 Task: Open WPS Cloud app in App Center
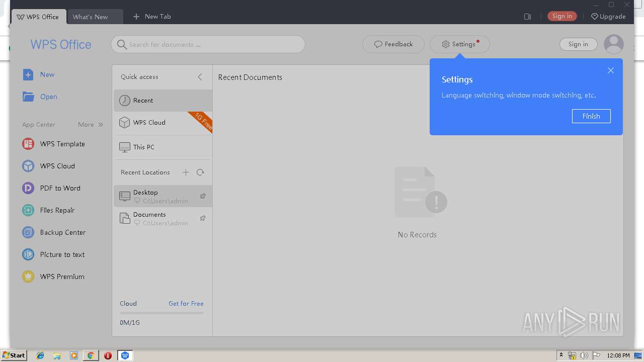48,166
